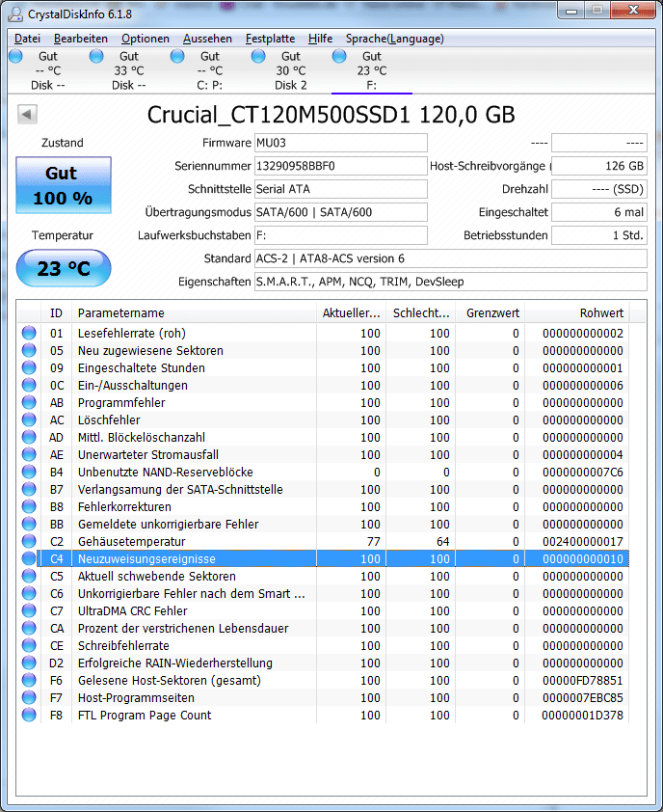Click the drive title Crucial_CT120M500SSD1 120,0 GB
The width and height of the screenshot is (663, 812).
(331, 115)
